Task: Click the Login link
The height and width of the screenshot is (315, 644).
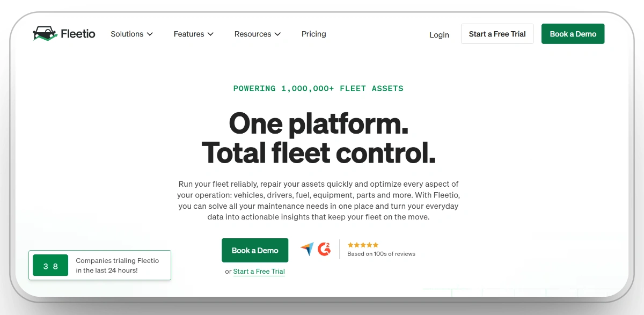Action: (x=439, y=35)
